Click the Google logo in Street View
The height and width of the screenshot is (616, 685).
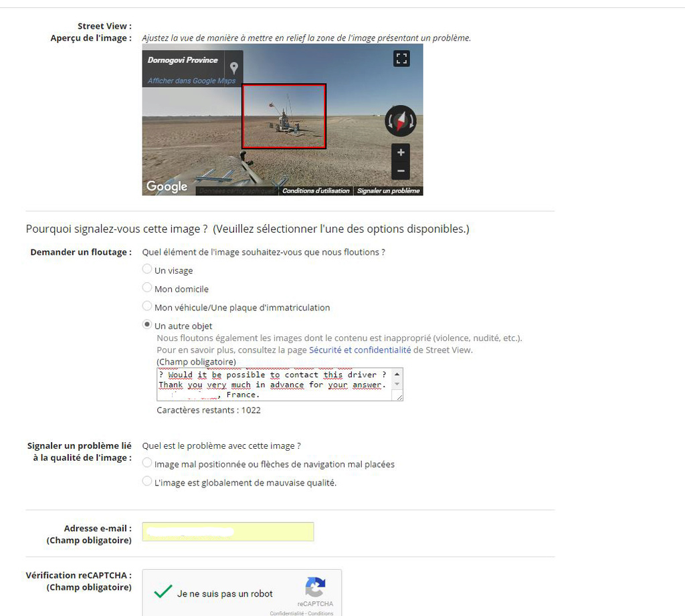[x=167, y=187]
